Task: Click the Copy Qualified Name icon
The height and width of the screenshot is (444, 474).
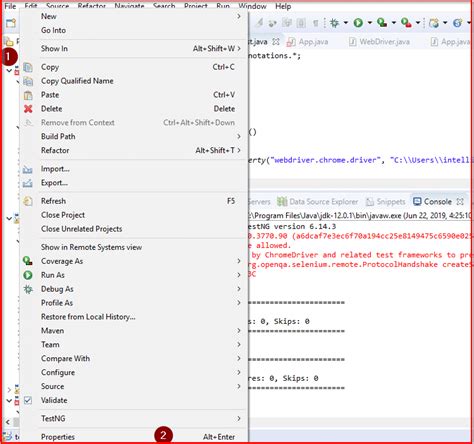Action: point(28,81)
